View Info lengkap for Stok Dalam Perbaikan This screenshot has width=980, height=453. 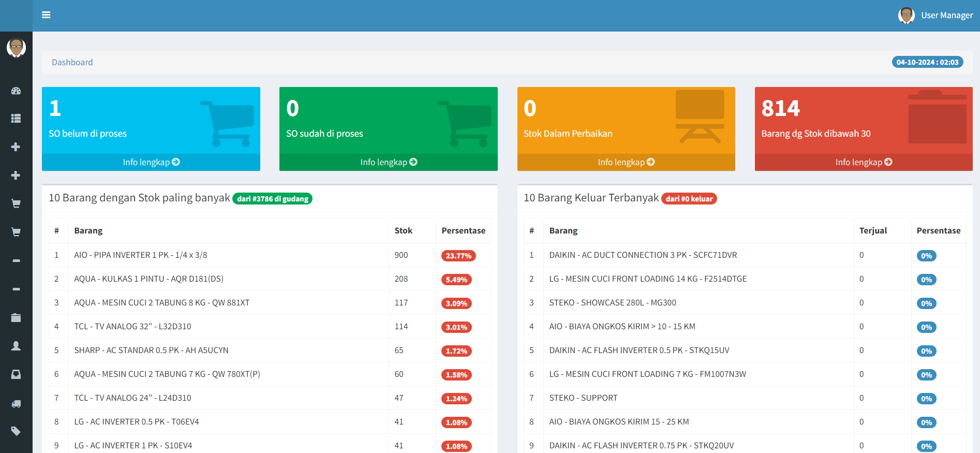pos(626,162)
